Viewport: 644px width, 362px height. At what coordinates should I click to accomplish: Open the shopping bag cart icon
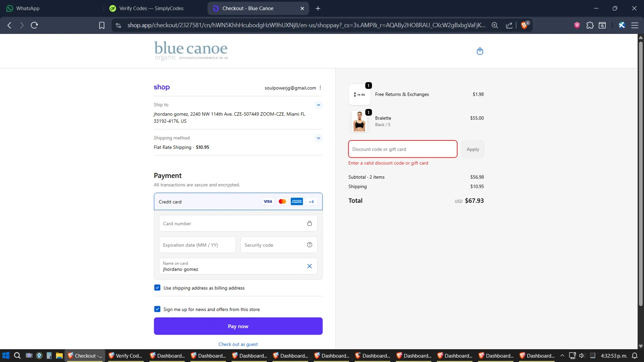coord(480,51)
